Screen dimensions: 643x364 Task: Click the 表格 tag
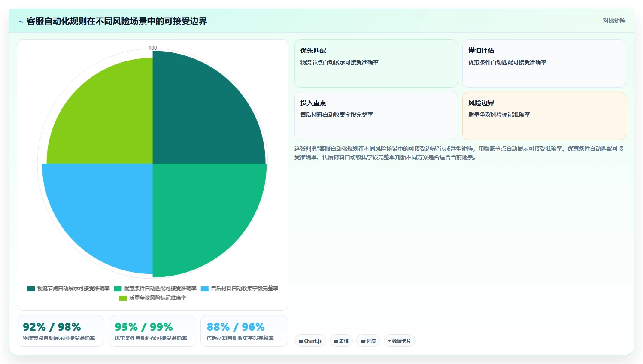point(341,341)
